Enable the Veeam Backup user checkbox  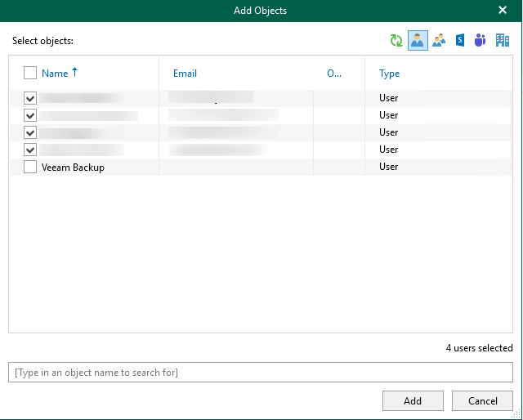[30, 167]
